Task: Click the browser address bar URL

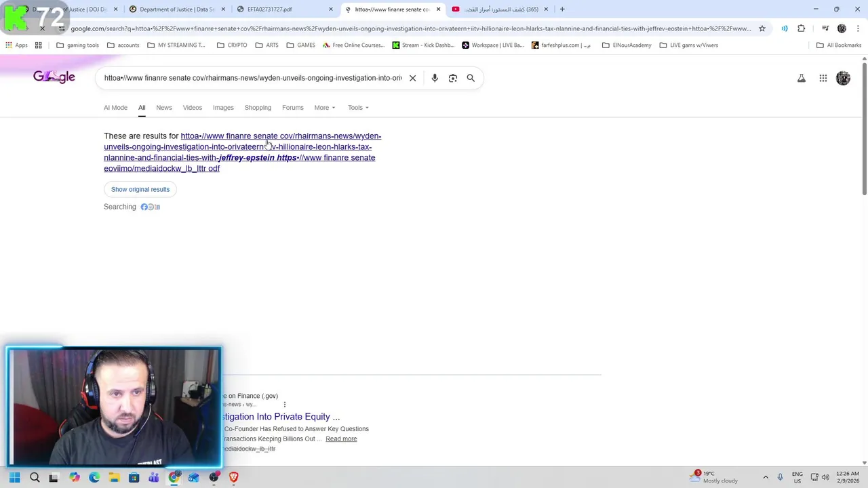Action: pos(411,28)
